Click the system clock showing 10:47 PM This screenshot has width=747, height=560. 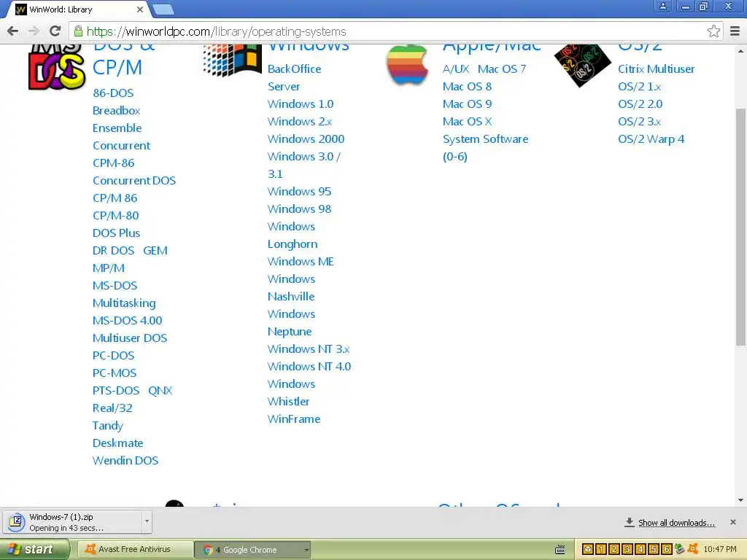tap(720, 550)
